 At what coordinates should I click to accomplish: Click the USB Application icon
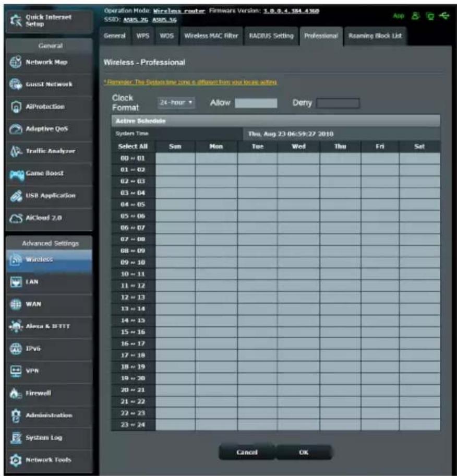coord(16,196)
